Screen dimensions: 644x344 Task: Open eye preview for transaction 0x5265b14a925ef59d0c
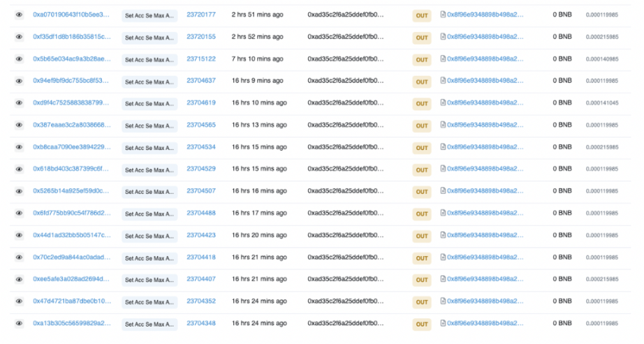point(19,191)
